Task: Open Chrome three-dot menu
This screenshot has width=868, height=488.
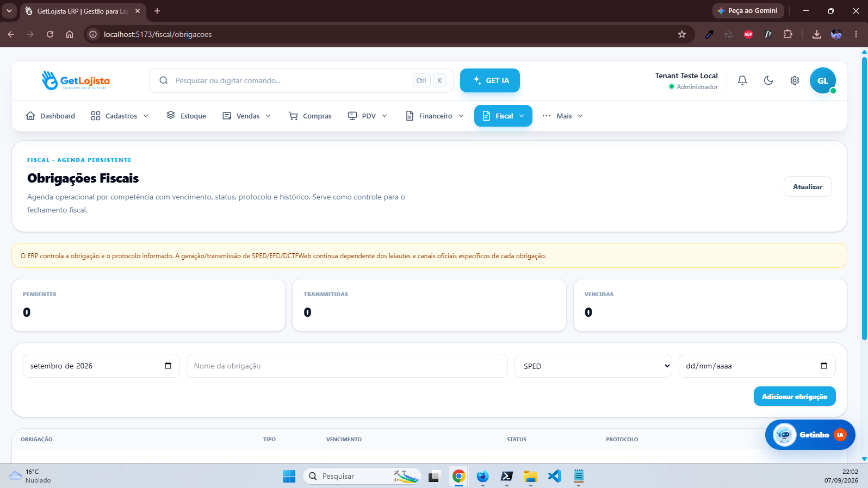Action: pyautogui.click(x=856, y=34)
